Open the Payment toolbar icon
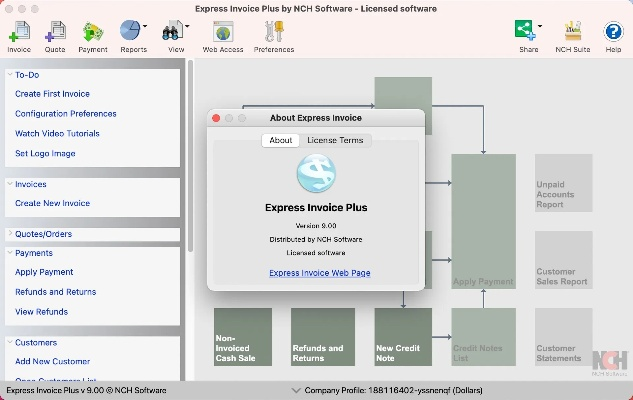The image size is (633, 400). 93,35
